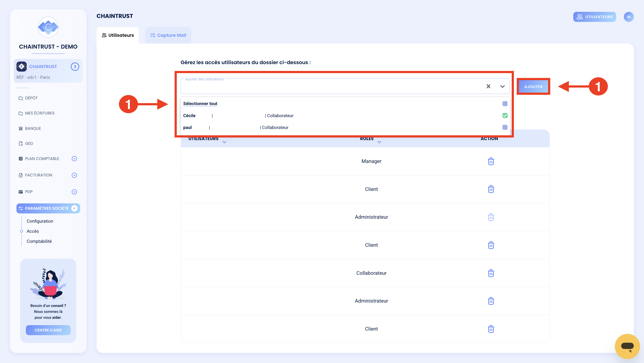Click the UTILISATEURS button in the header
Image resolution: width=644 pixels, height=363 pixels.
594,17
